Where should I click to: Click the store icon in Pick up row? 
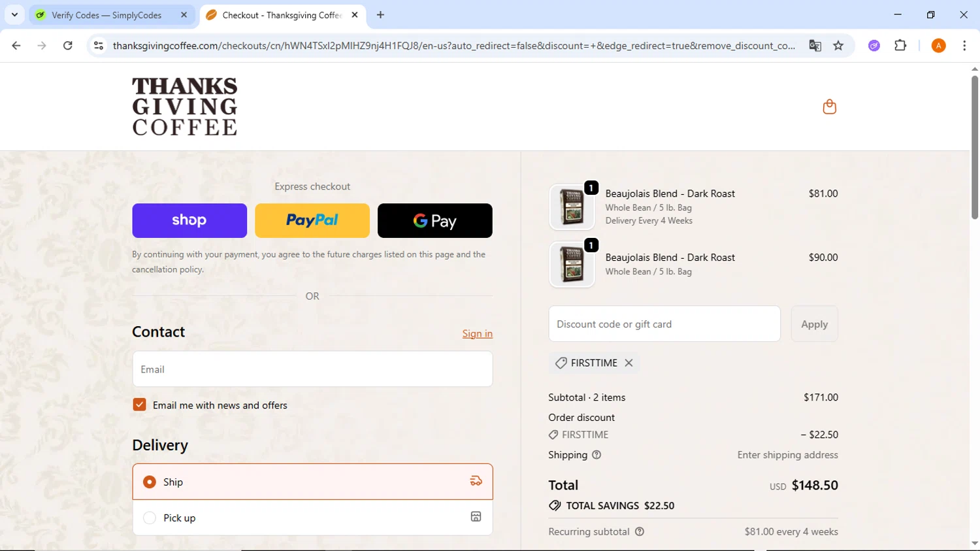pos(476,516)
